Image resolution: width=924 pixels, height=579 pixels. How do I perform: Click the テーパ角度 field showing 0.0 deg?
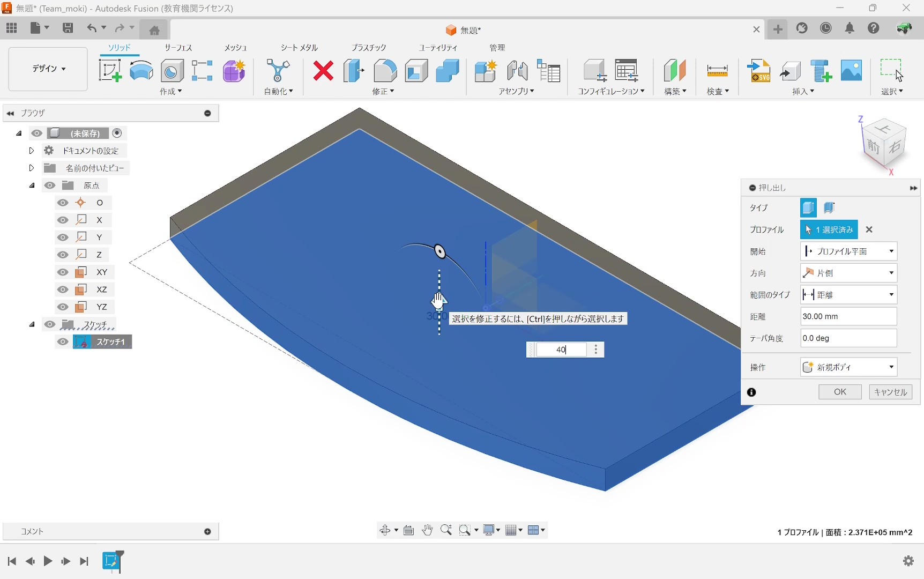(x=848, y=338)
